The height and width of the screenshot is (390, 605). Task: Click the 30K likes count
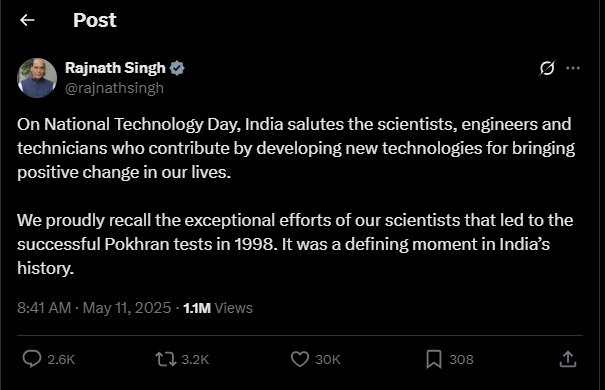pos(328,360)
